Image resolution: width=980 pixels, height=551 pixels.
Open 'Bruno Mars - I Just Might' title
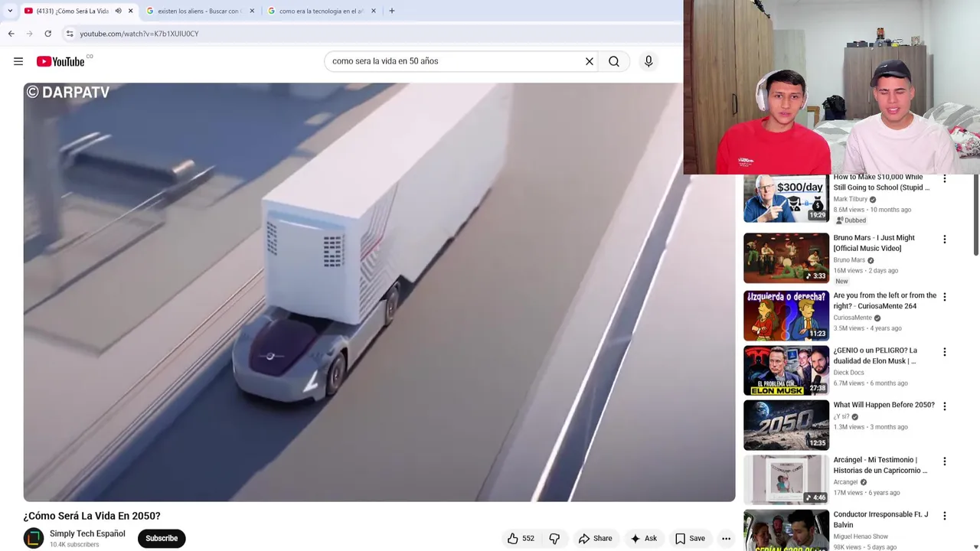click(x=874, y=243)
